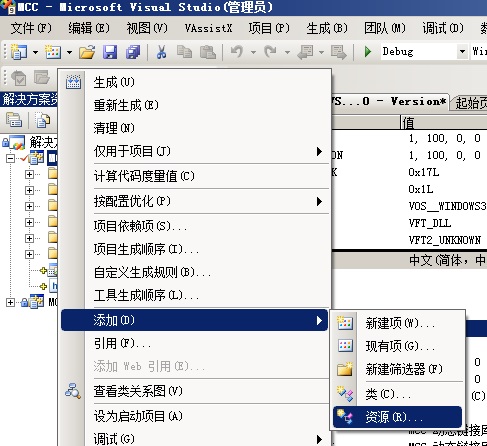The image size is (487, 446).
Task: Select the highlighted 添加(D) entry
Action: (195, 320)
